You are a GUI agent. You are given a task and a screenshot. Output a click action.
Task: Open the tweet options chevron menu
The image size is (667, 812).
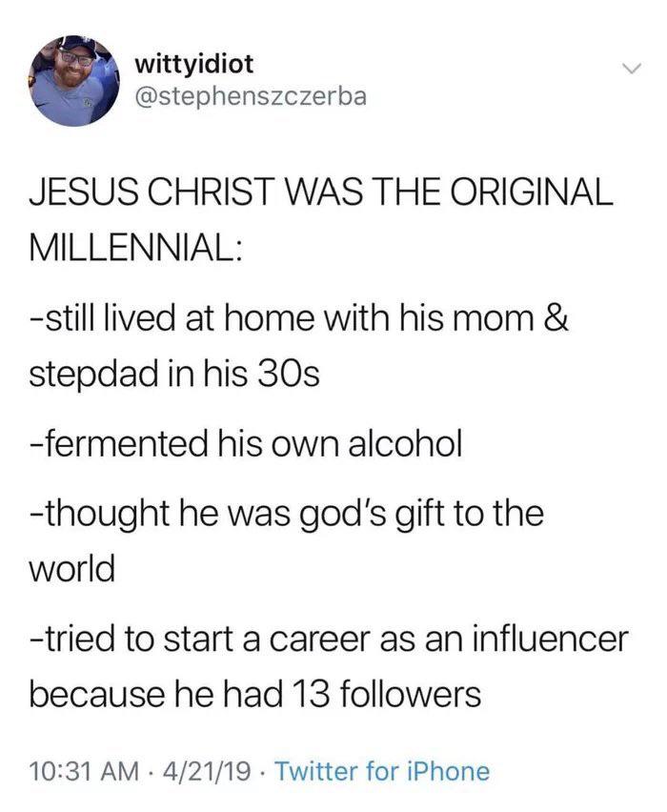[628, 69]
